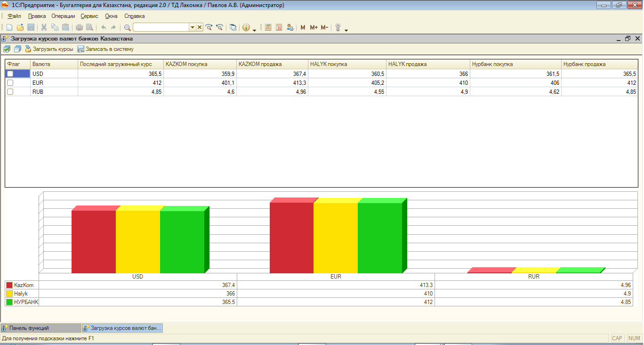Click the Нурбанк продажа column header
644x345 pixels.
point(600,64)
